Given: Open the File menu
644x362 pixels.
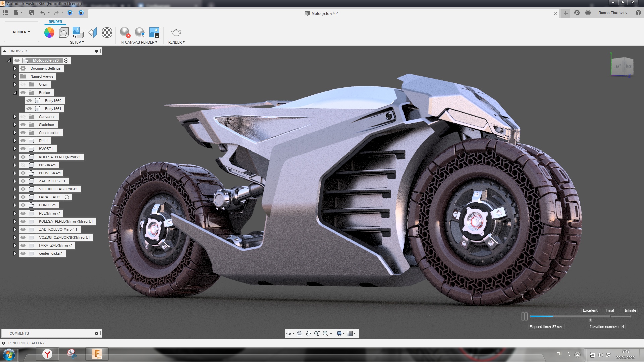Looking at the screenshot, I should point(15,13).
